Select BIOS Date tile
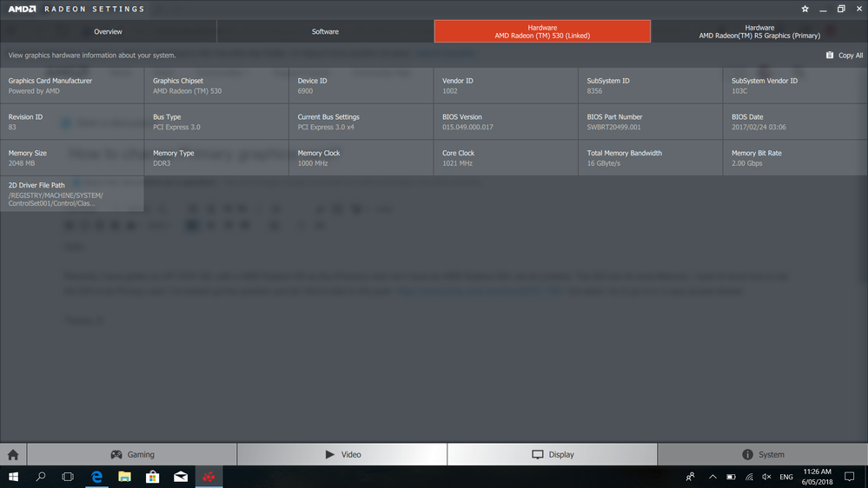Screen dimensions: 868x488 pos(796,122)
